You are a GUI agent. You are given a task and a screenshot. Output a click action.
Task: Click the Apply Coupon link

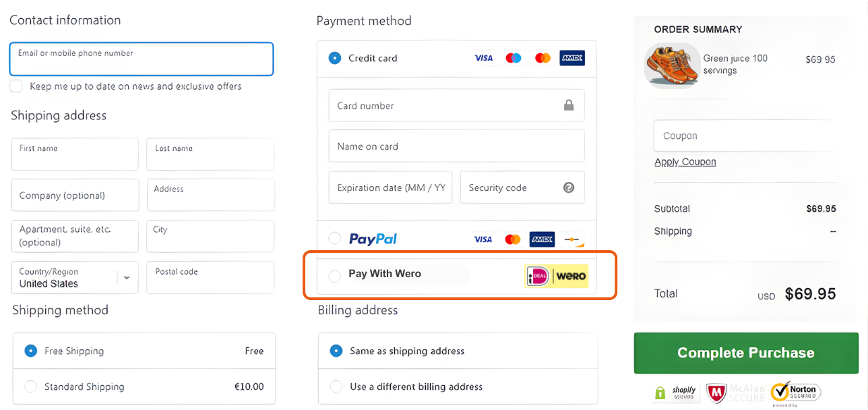coord(685,161)
